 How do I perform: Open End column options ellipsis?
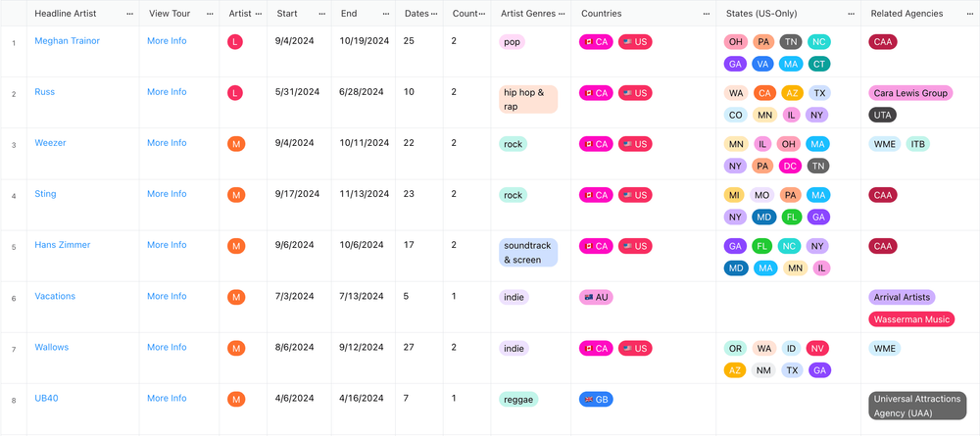point(385,14)
